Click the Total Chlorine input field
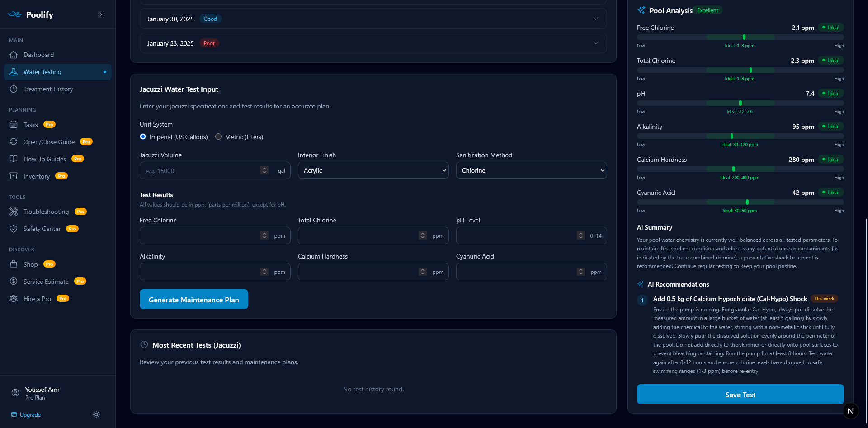 pyautogui.click(x=373, y=235)
